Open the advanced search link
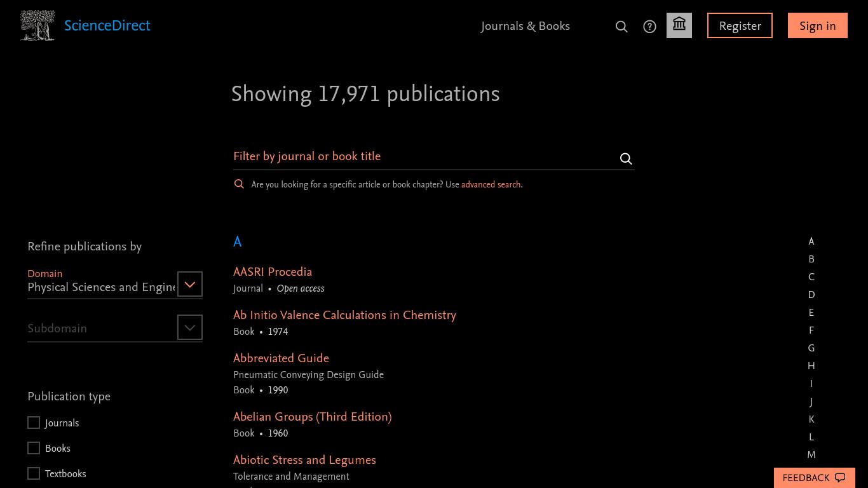868x488 pixels. coord(491,184)
